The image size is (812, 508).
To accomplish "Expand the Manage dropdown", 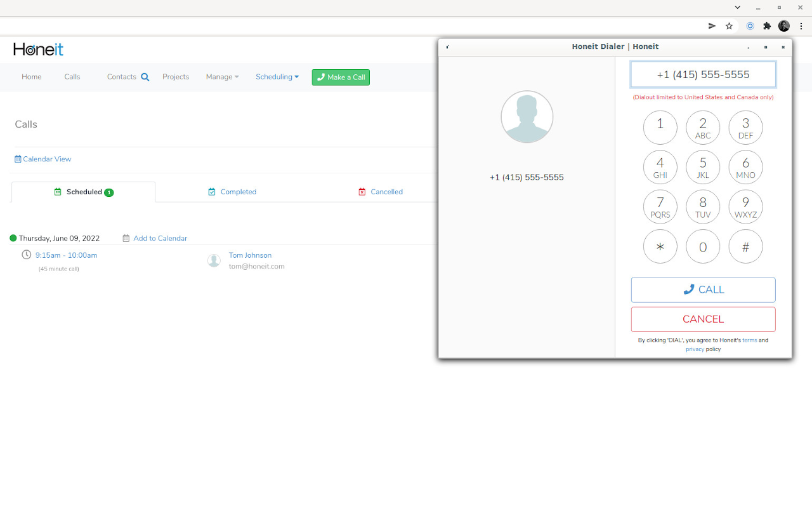I will tap(222, 77).
